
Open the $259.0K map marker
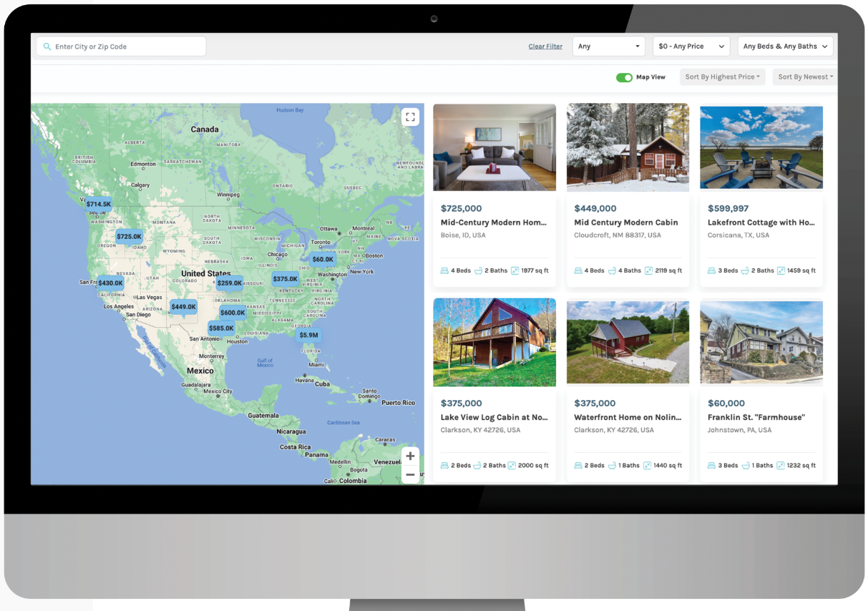[230, 283]
